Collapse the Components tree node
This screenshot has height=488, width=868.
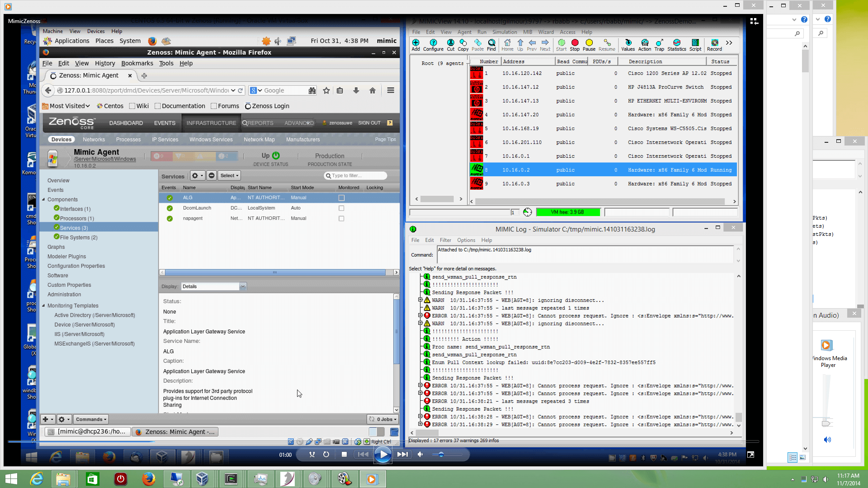tap(44, 199)
